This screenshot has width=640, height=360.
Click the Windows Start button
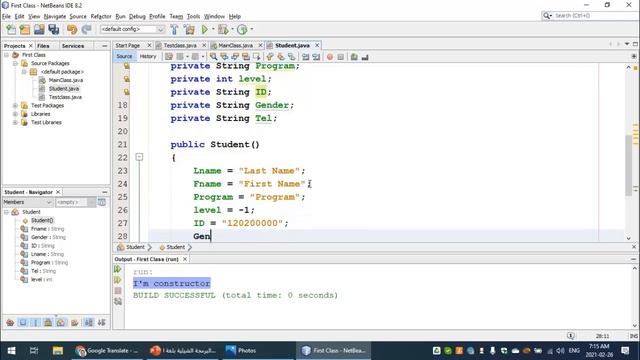11,351
